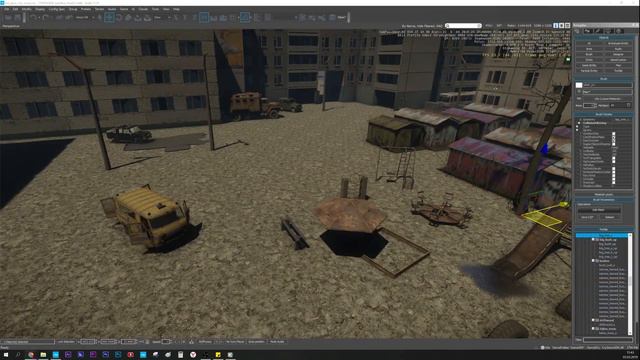Click the Redo icon in the toolbar
Screen dimensions: 640x360
pos(46,18)
